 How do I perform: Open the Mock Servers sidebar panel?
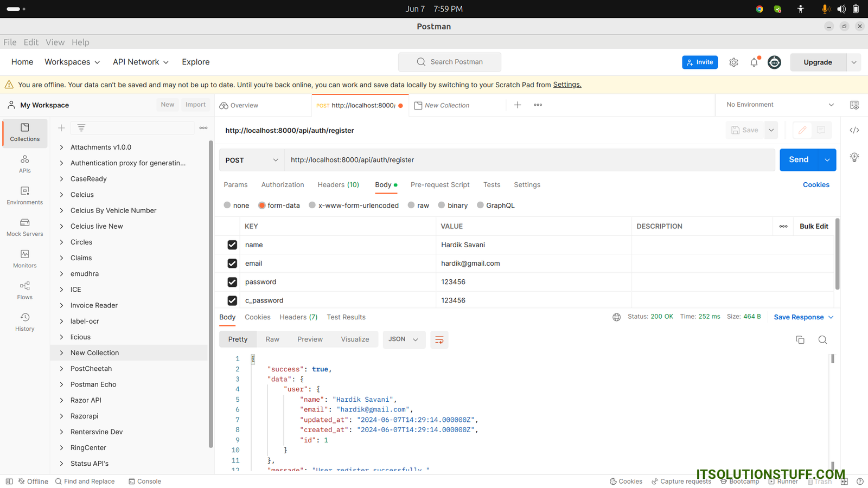tap(24, 227)
